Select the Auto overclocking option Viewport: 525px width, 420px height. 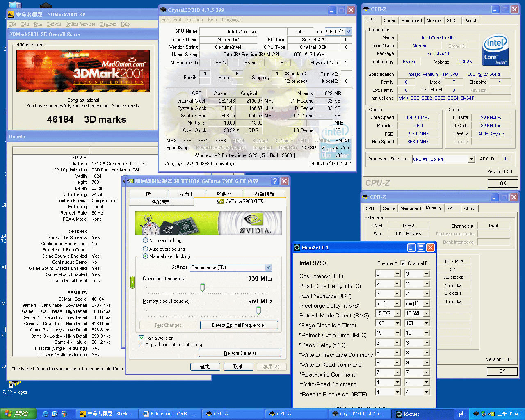(x=164, y=249)
